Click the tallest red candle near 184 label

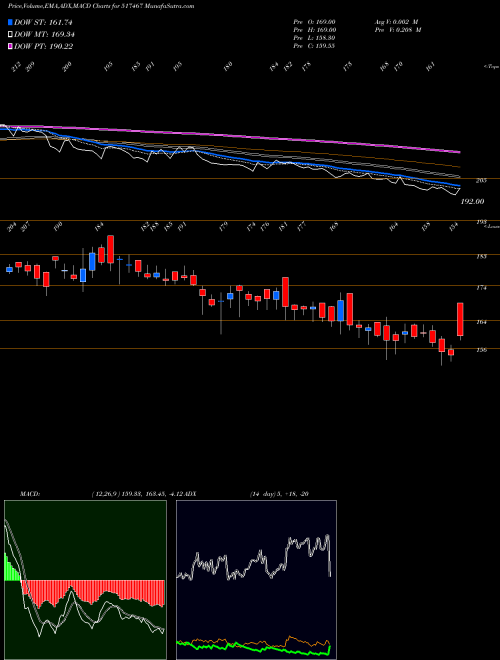pos(111,249)
